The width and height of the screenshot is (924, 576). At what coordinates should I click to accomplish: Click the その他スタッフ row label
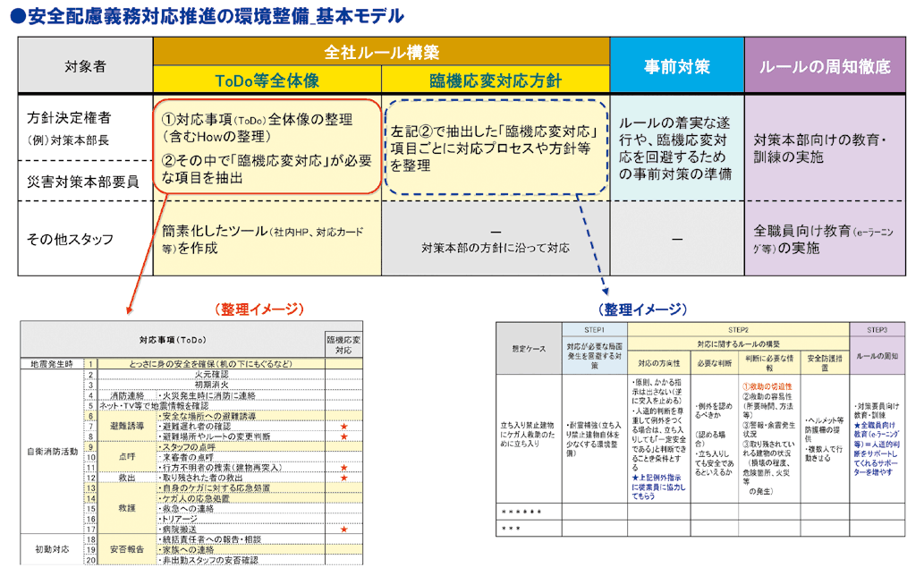tap(70, 239)
